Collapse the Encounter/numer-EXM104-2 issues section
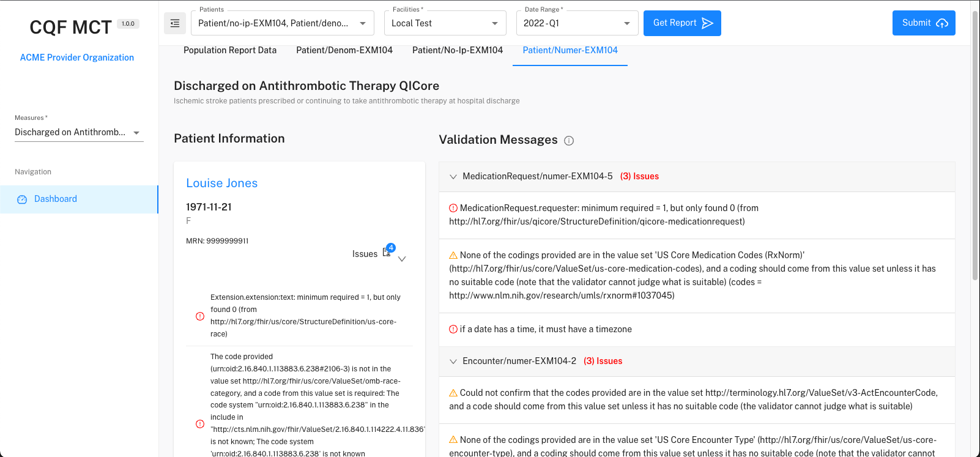Viewport: 980px width, 457px height. [453, 362]
